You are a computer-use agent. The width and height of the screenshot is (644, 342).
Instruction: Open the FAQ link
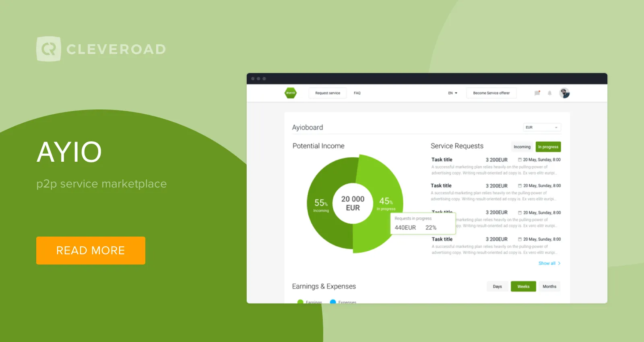pos(357,93)
